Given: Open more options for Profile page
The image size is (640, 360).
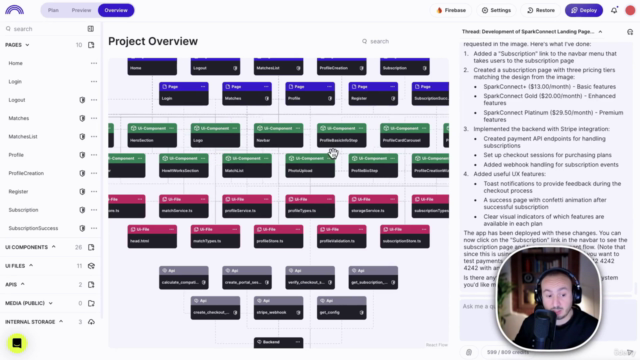Looking at the screenshot, I should 94,155.
